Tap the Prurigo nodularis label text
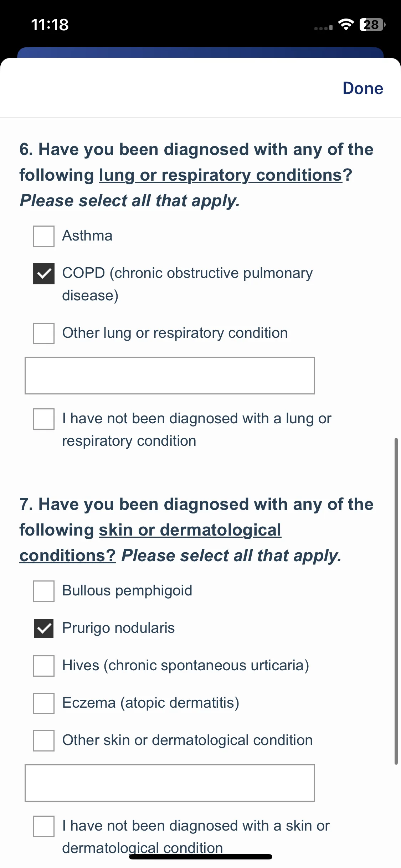The width and height of the screenshot is (401, 868). coord(118,628)
